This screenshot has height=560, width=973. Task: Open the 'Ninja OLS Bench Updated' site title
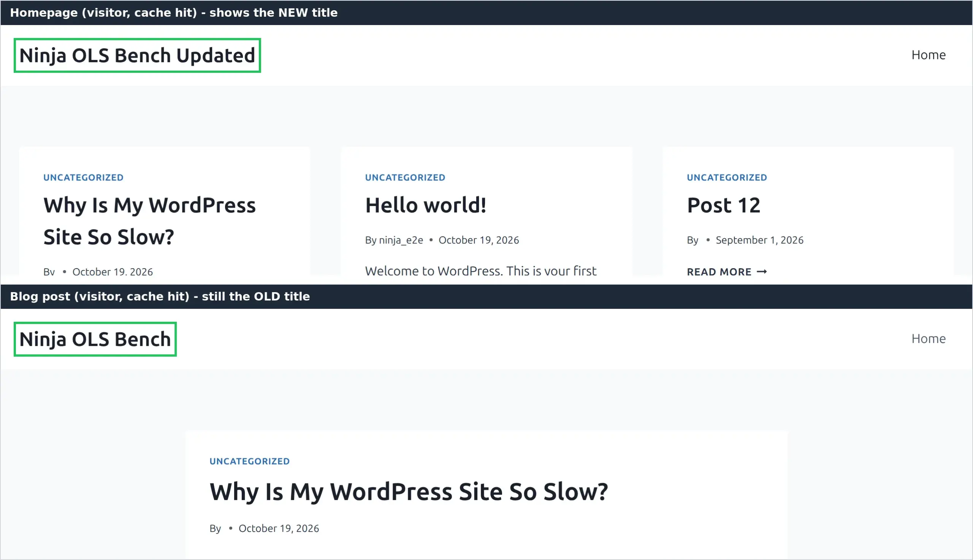tap(137, 56)
